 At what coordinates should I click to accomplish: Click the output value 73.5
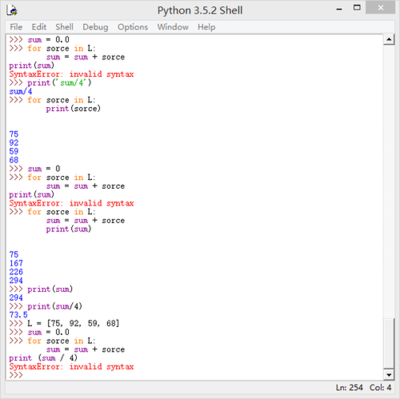point(18,315)
